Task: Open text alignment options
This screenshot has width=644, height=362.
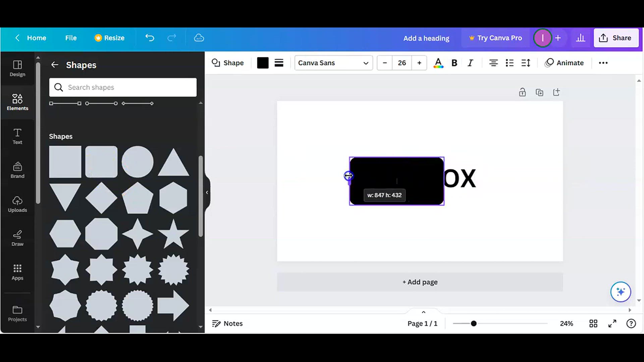Action: [x=493, y=63]
